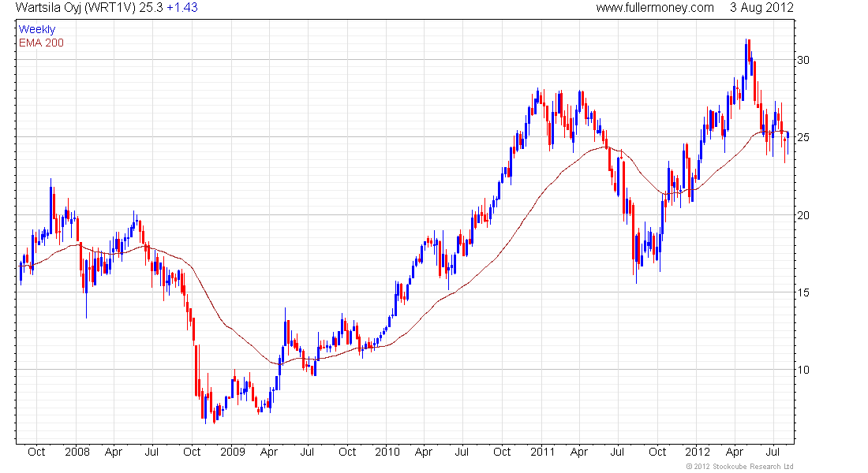Click the Oct label preceding 2012
868x473 pixels.
click(657, 452)
